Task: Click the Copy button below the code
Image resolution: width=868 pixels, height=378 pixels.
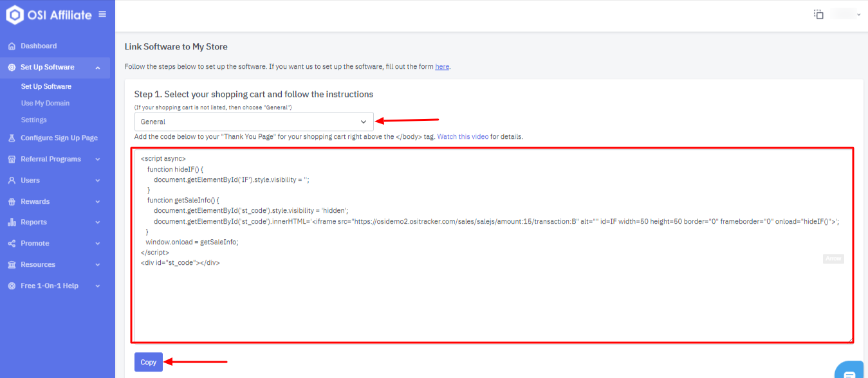Action: 149,362
